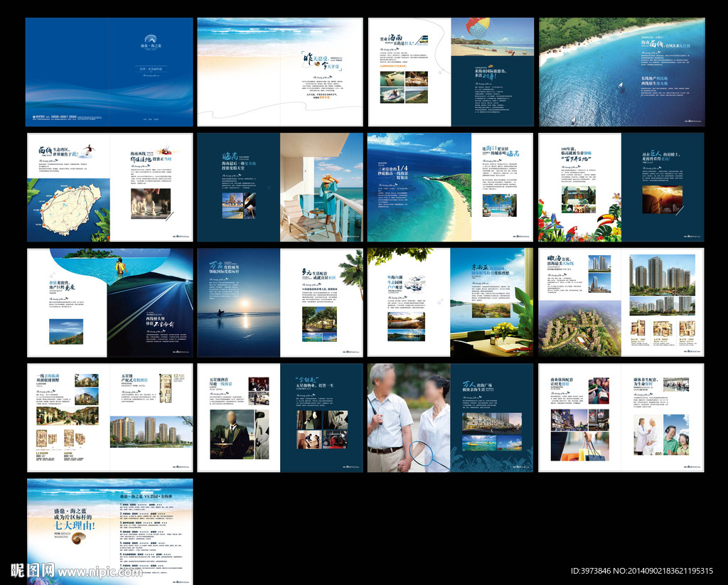Click the orange sunset photo on dark page

[663, 200]
